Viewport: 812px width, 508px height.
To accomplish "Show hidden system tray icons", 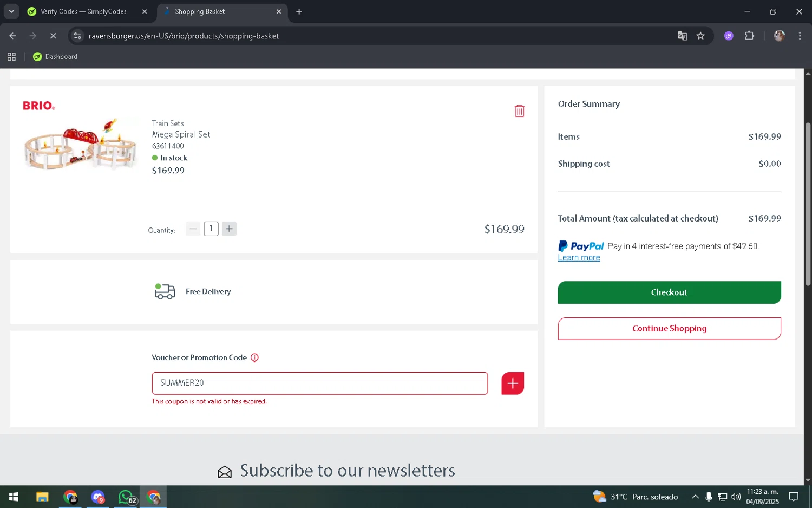I will pyautogui.click(x=695, y=497).
